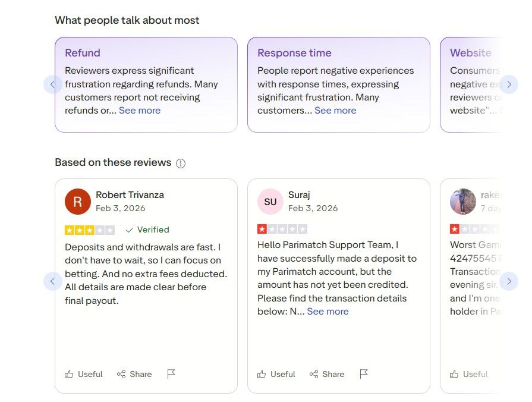The height and width of the screenshot is (402, 532).
Task: Open 'See more' in the Refund topic card
Action: click(x=140, y=110)
